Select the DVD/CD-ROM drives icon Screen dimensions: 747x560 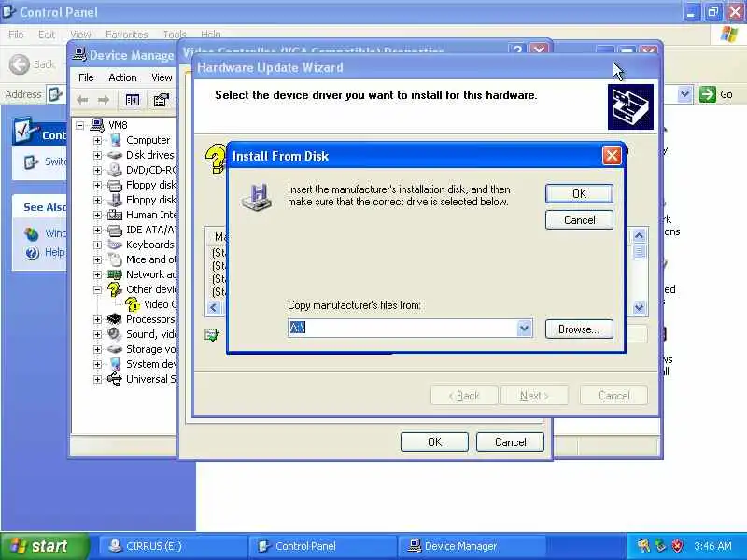pos(115,170)
